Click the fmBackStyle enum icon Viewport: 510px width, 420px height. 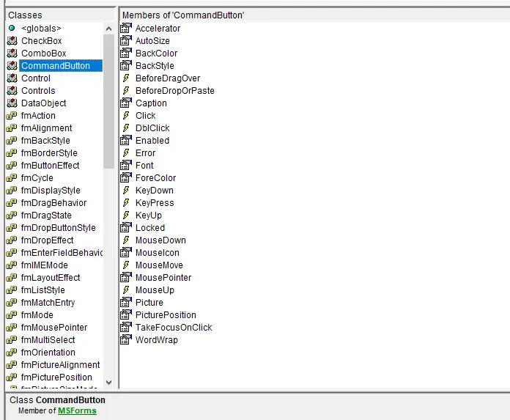(12, 141)
